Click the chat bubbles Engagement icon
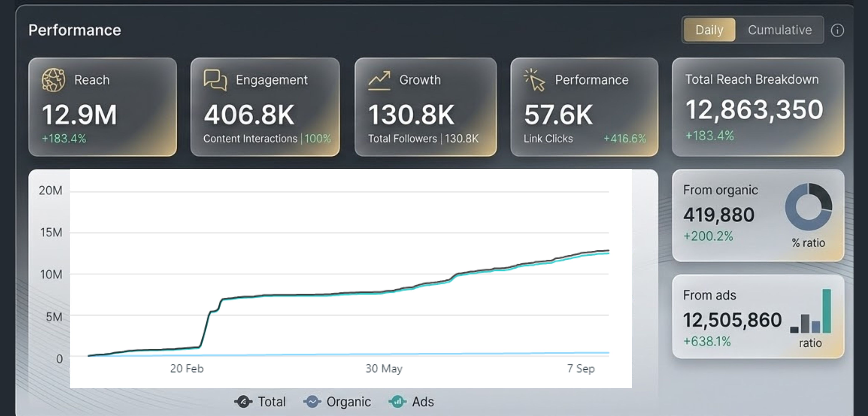The image size is (868, 416). click(x=215, y=80)
